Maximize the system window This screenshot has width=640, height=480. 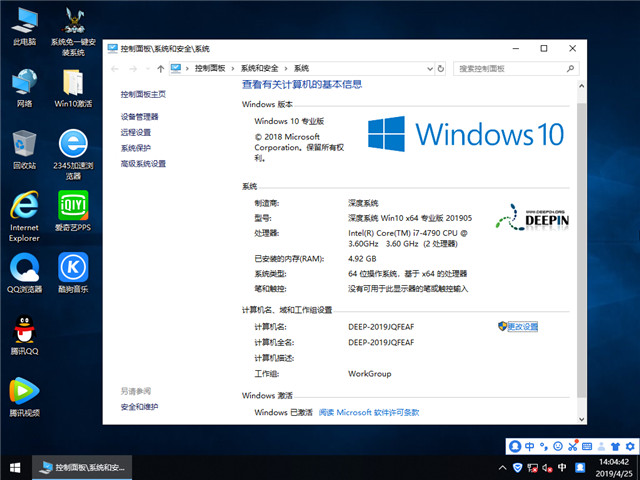pyautogui.click(x=544, y=49)
